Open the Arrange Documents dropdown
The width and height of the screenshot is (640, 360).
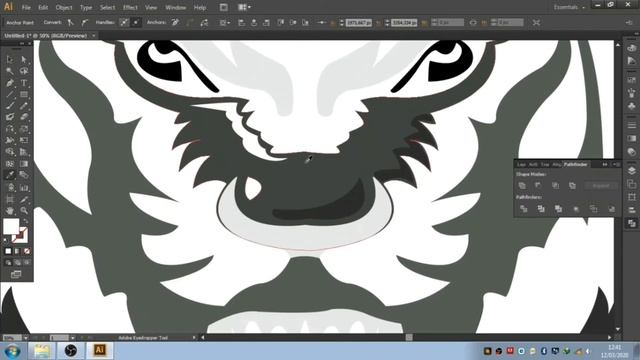(x=244, y=7)
